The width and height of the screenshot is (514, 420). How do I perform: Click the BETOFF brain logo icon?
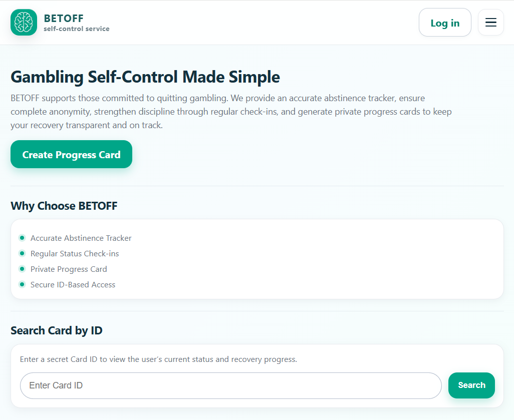(23, 22)
